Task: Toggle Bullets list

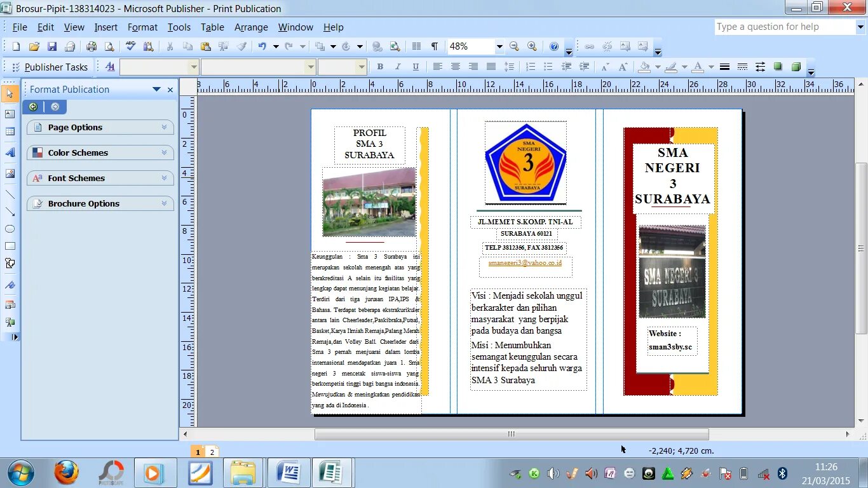Action: point(548,67)
